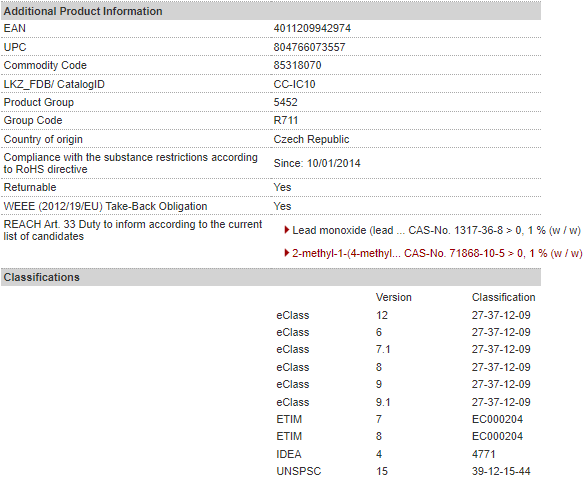Click the eClass label in version 12 row
The height and width of the screenshot is (479, 585).
(292, 315)
